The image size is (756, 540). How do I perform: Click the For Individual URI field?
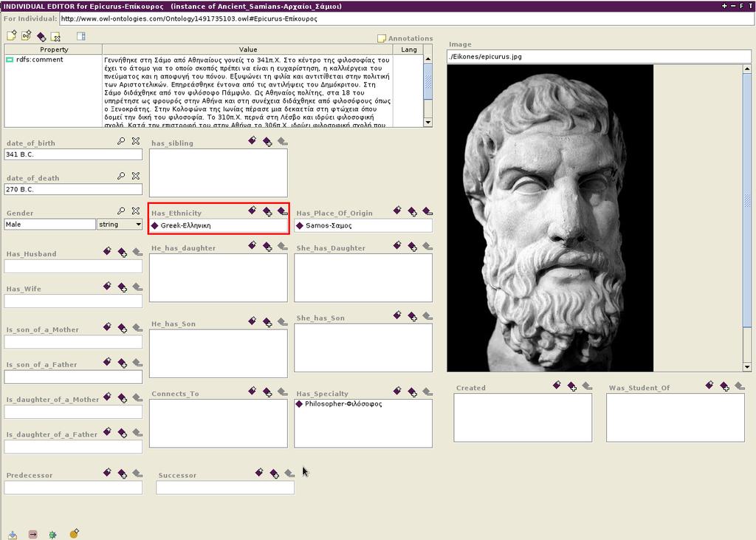point(406,18)
